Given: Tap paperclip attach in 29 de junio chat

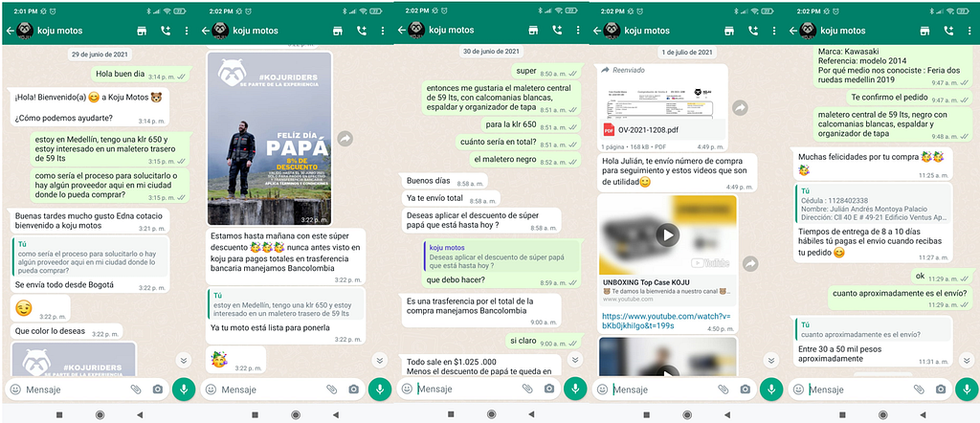Looking at the screenshot, I should [x=136, y=390].
